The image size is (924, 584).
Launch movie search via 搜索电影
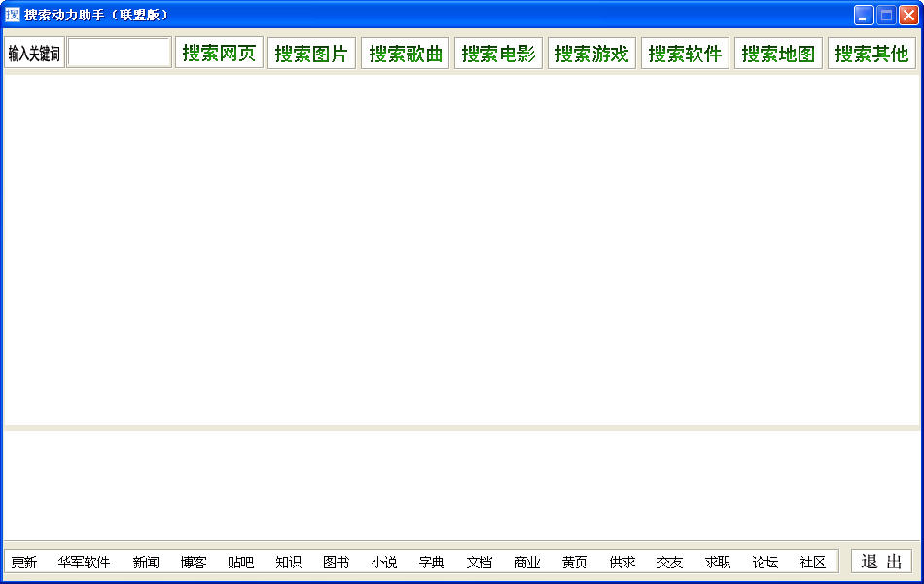(499, 54)
